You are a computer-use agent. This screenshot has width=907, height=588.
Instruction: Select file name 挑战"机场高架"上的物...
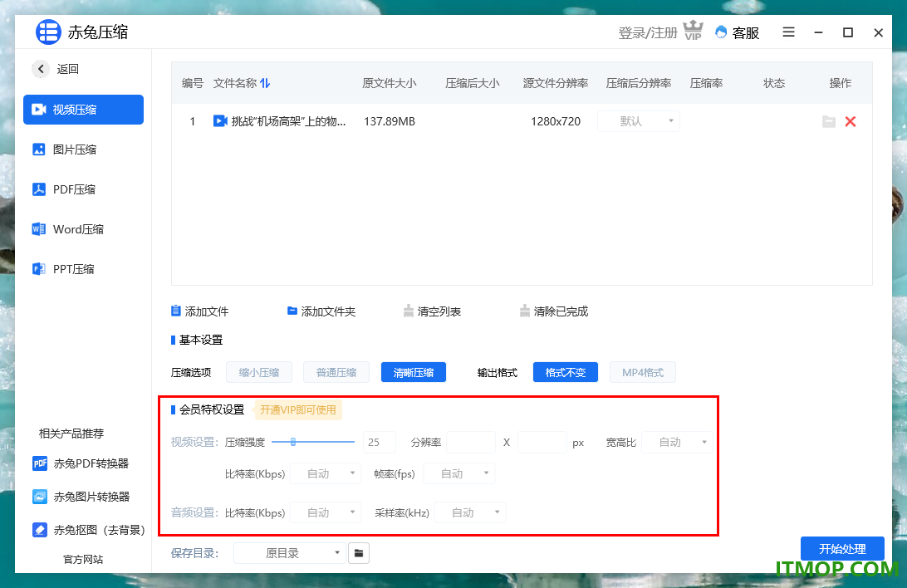click(288, 121)
